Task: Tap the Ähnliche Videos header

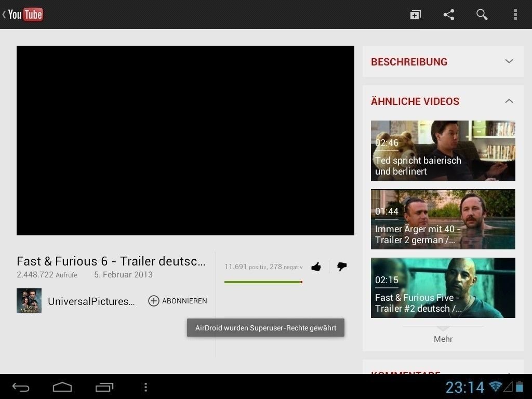Action: click(443, 101)
